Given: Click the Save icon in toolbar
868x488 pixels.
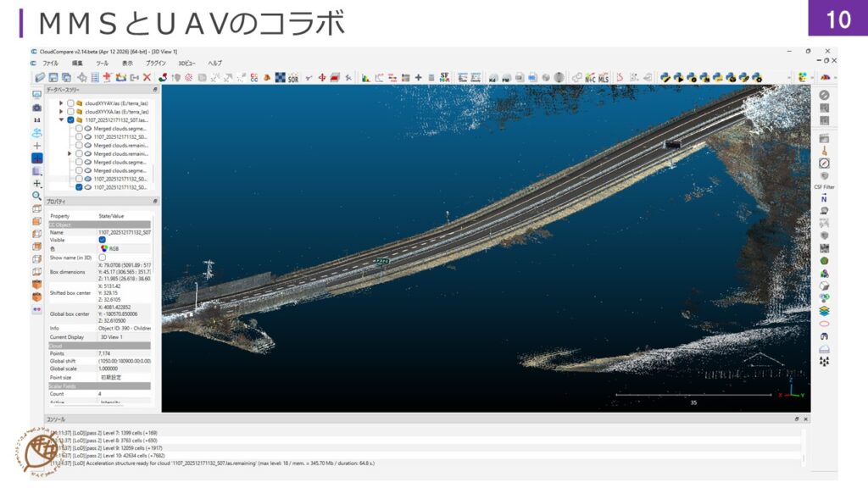Looking at the screenshot, I should tap(53, 77).
